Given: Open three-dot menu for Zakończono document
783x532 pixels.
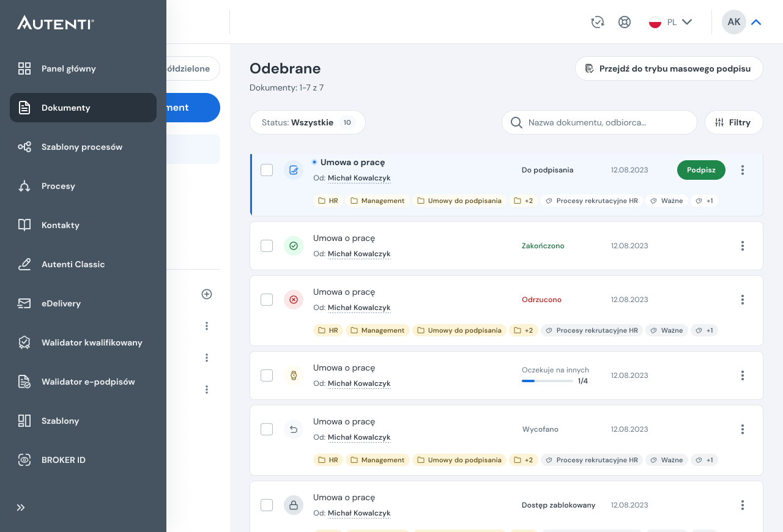Looking at the screenshot, I should click(742, 246).
